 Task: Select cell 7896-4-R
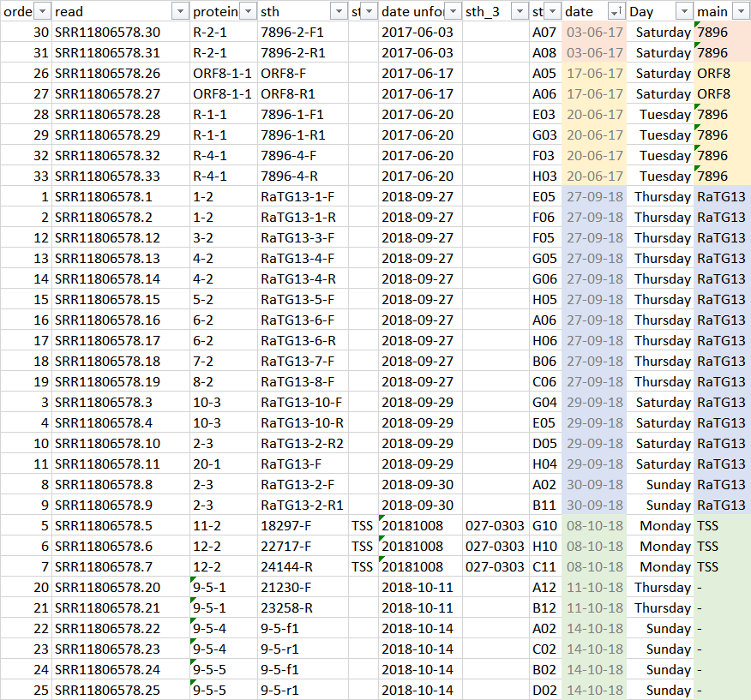tap(303, 176)
